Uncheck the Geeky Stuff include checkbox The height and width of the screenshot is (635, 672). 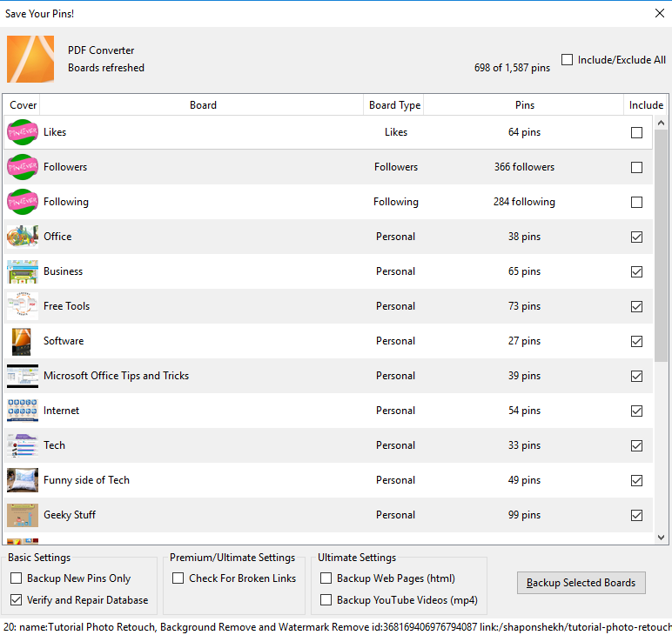pos(637,515)
